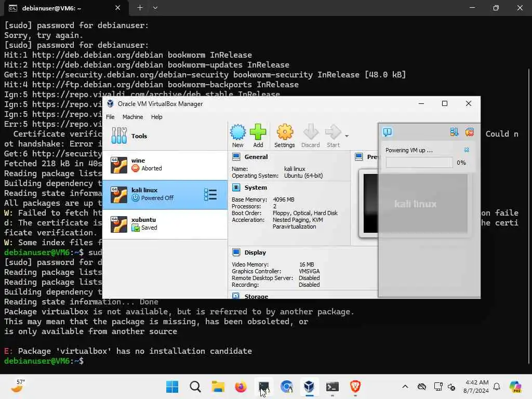Click the 'VMSVGA' graphics controller value
The width and height of the screenshot is (532, 399).
309,271
